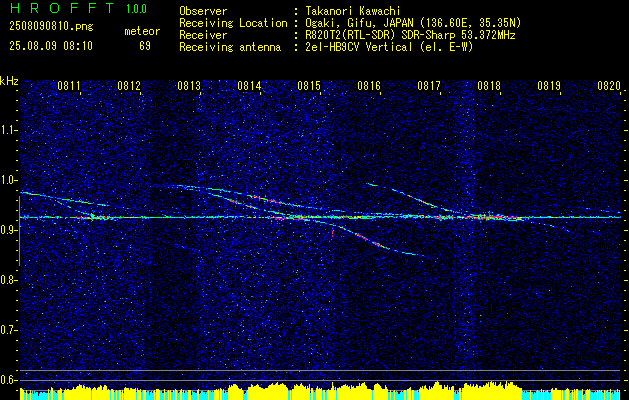629x400 pixels.
Task: Click the date 25.08.09 08:10
Action: (x=51, y=46)
